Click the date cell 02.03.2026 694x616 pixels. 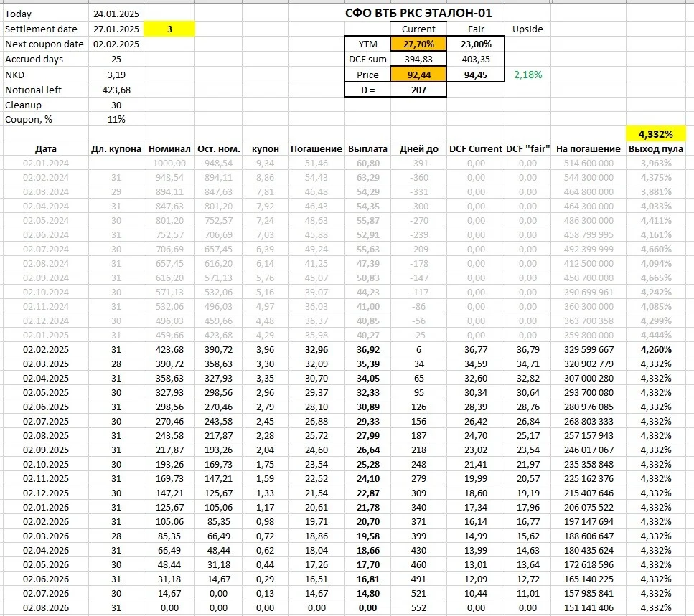tap(46, 536)
